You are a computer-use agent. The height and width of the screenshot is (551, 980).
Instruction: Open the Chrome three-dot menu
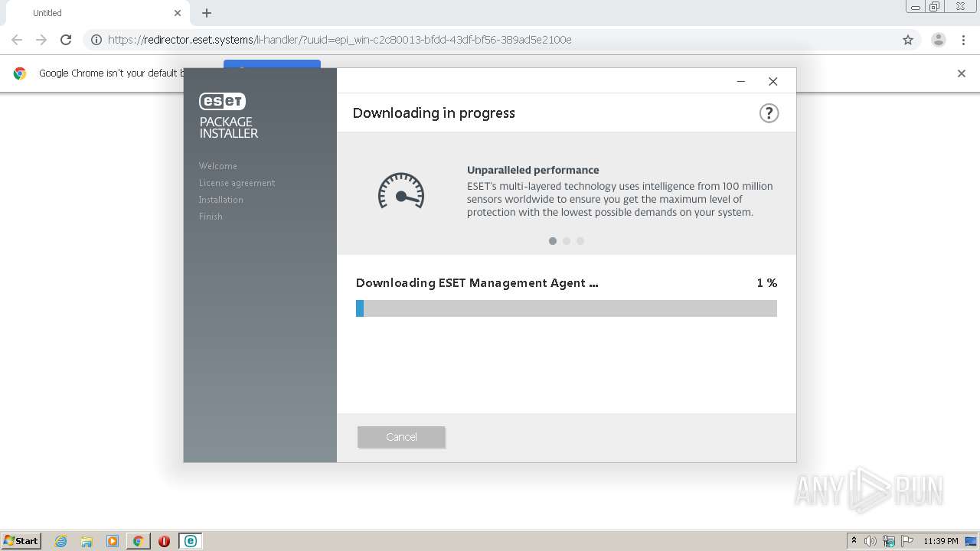963,40
